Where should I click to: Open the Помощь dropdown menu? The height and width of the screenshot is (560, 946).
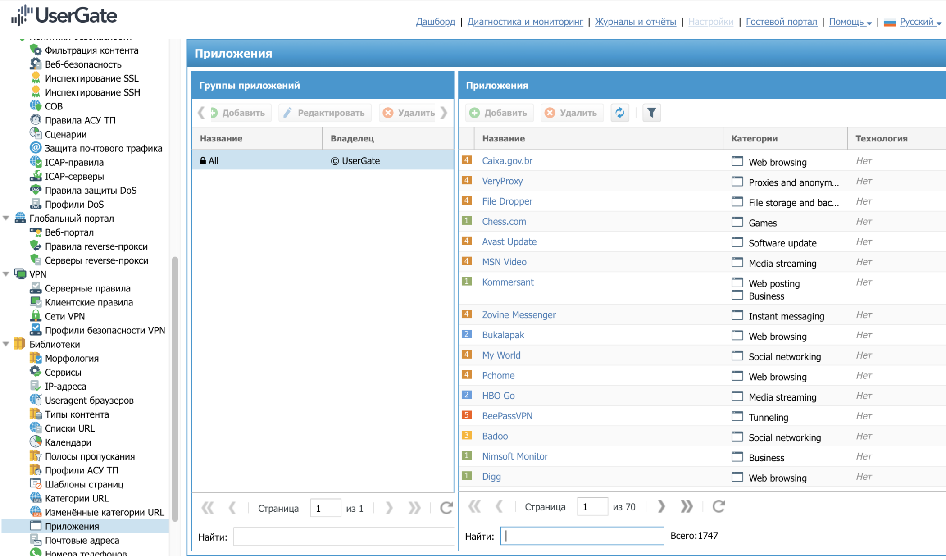tap(850, 22)
